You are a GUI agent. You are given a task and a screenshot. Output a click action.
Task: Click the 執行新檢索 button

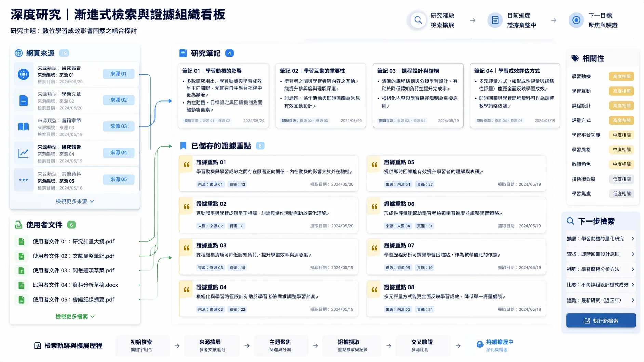tap(601, 321)
